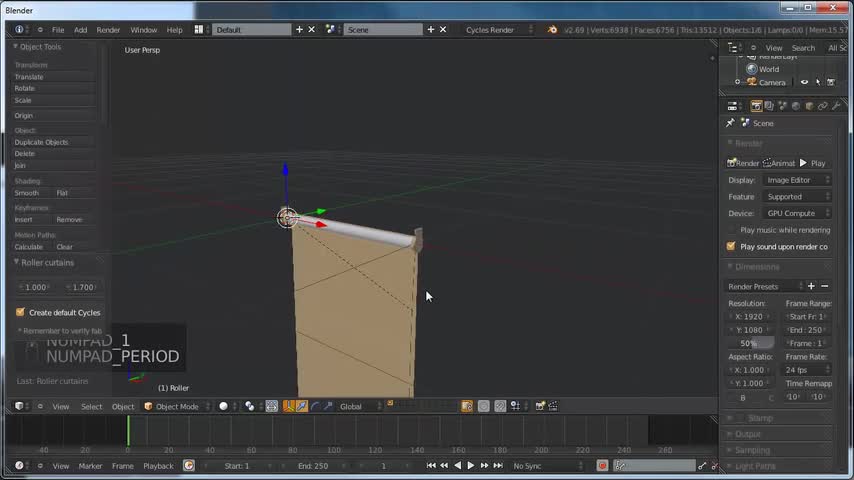
Task: Open the Playback menu in timeline
Action: [x=158, y=466]
